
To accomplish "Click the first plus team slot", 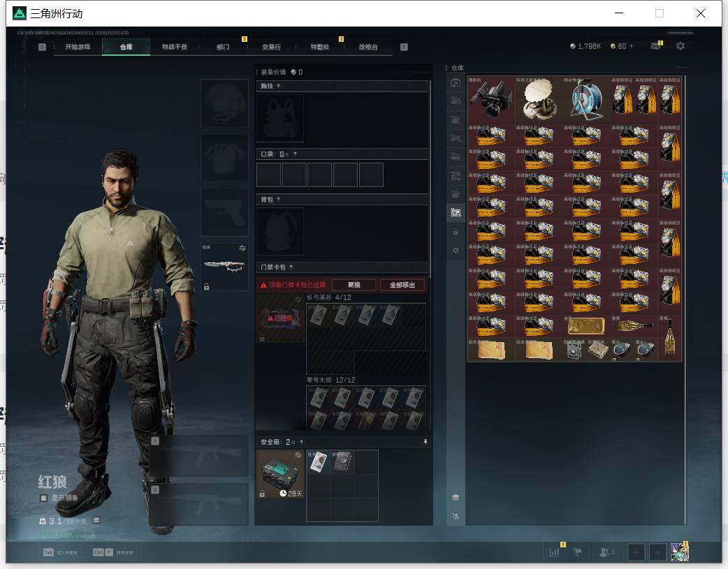I will 636,552.
